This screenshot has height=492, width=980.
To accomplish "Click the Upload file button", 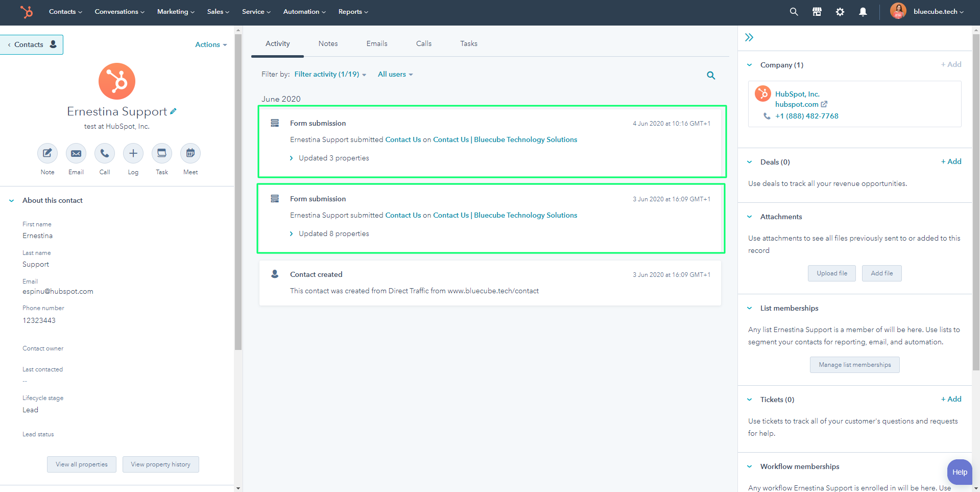I will tap(832, 273).
